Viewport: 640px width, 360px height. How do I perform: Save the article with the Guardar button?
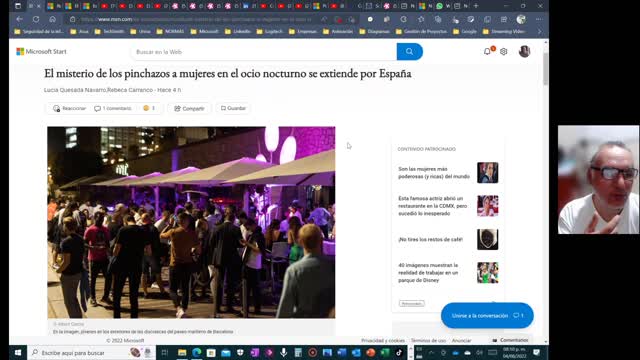(233, 108)
